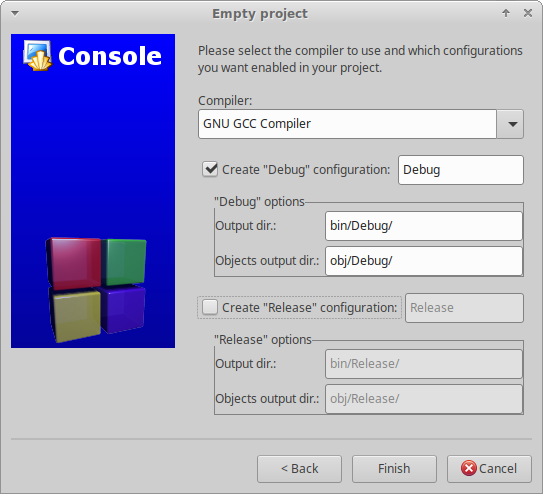The height and width of the screenshot is (494, 543).
Task: Click the "Please select the compiler" instruction text
Action: pos(360,59)
